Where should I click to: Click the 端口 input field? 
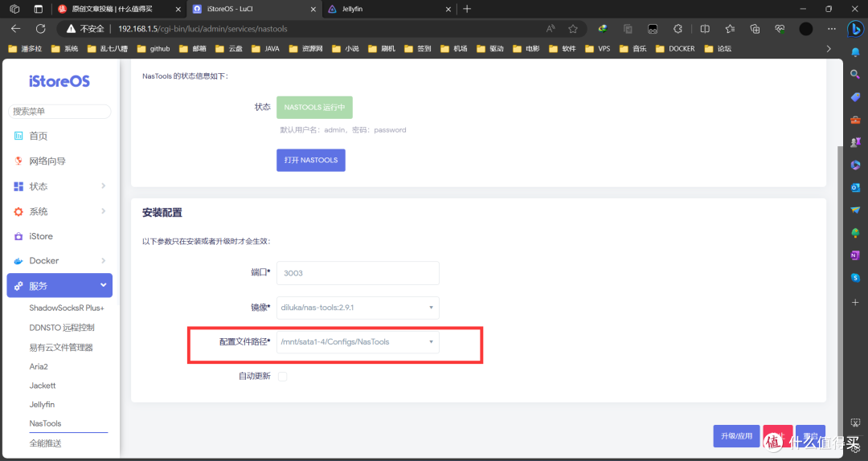point(358,273)
